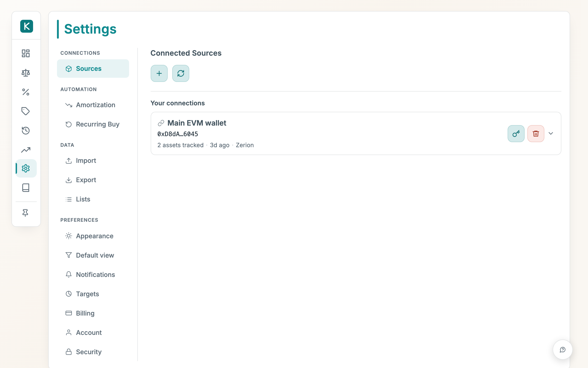This screenshot has height=368, width=588.
Task: Expand the Main EVM wallet details chevron
Action: [x=551, y=133]
